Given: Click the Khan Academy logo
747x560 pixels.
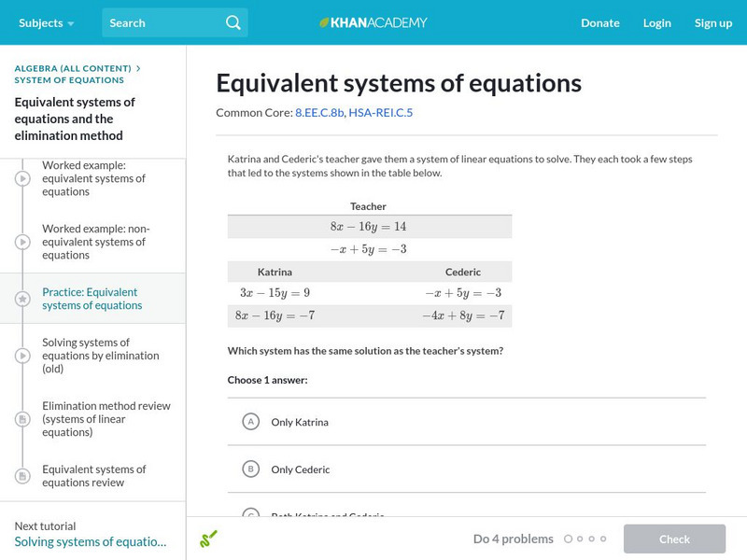Looking at the screenshot, I should click(373, 22).
